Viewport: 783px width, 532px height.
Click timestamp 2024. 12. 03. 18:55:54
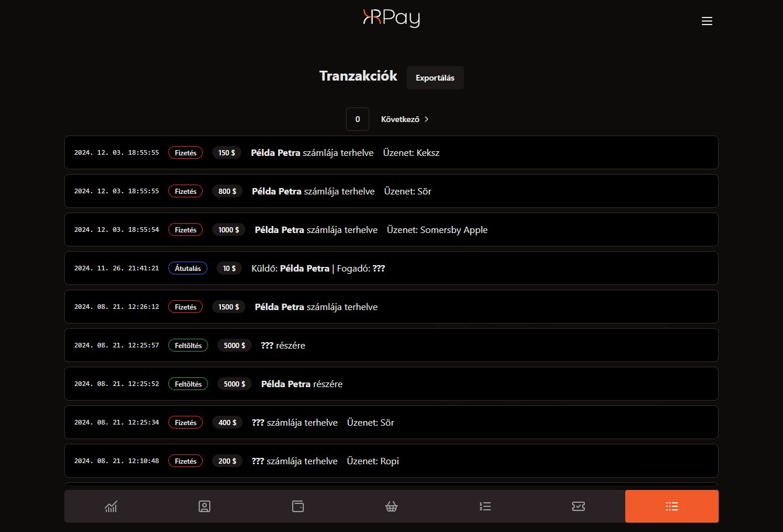[x=116, y=230]
